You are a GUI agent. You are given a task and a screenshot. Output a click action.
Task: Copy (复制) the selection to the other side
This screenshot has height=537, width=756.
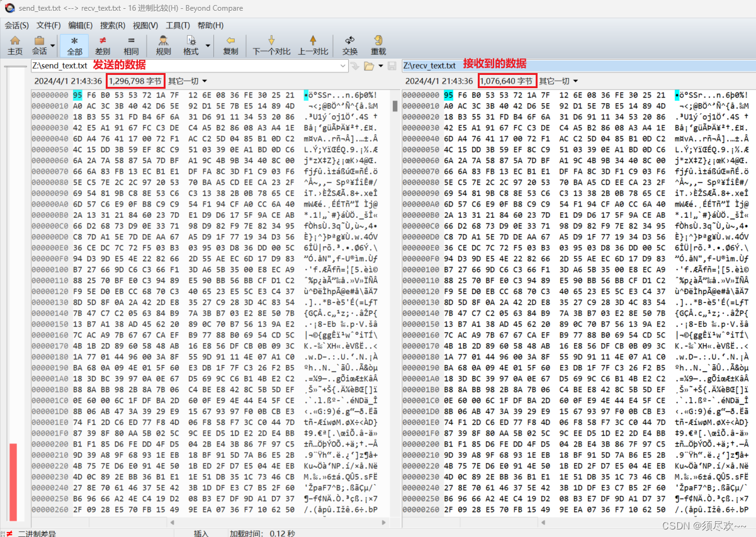coord(231,45)
